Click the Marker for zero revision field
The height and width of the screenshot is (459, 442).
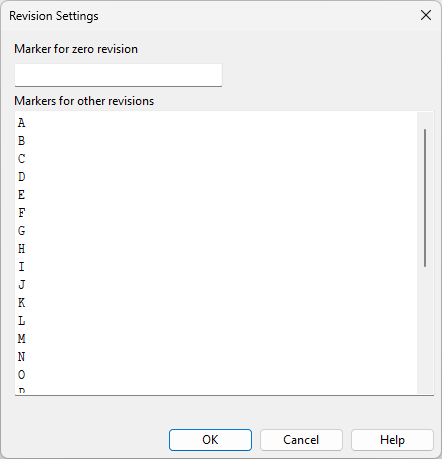pos(118,75)
